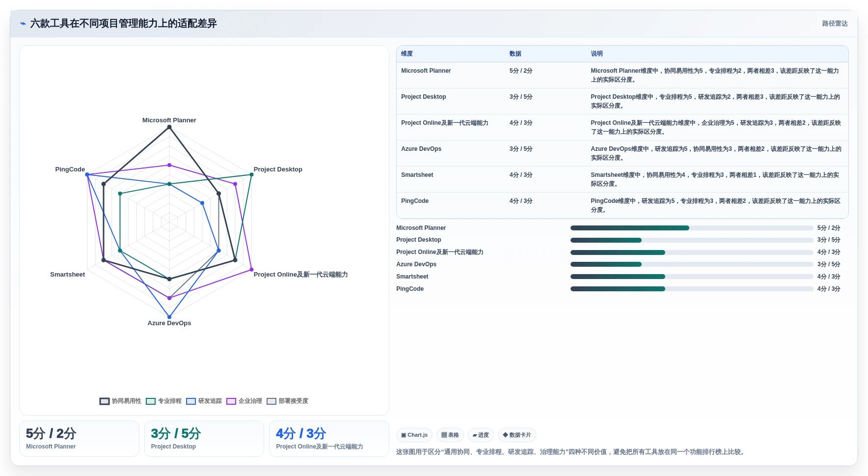
Task: Click the 5分 / 2分 value beside Microsoft Planner bar
Action: [829, 228]
